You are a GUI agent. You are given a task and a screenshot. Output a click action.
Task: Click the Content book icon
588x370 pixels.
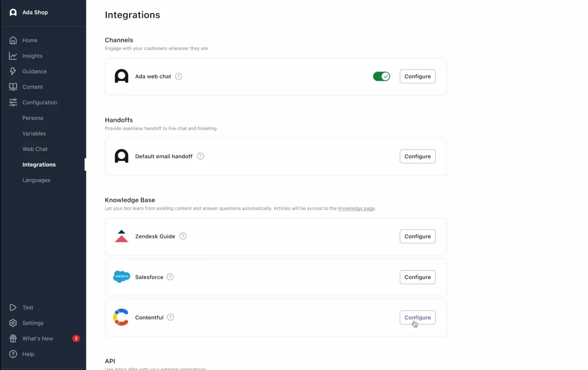[13, 87]
